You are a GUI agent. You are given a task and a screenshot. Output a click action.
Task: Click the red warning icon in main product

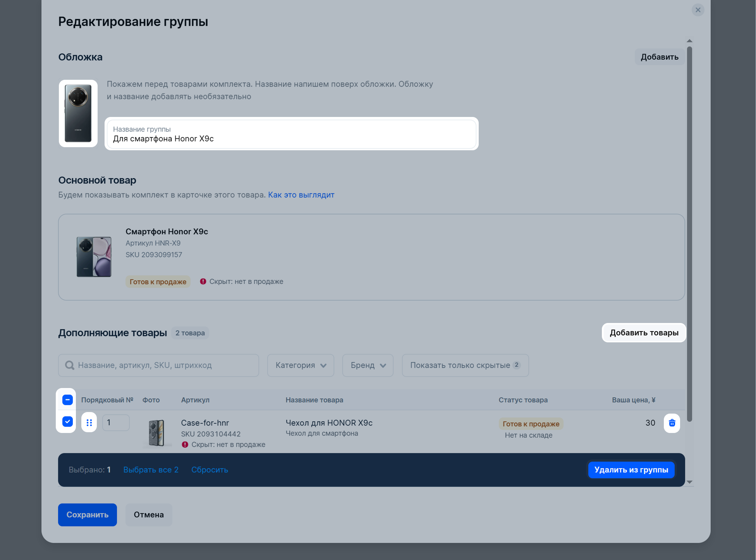tap(203, 282)
